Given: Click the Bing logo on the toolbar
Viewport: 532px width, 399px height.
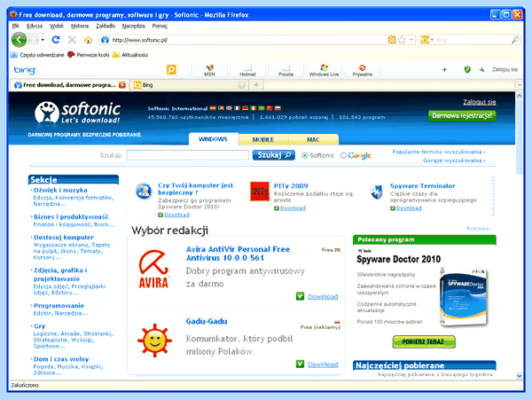Looking at the screenshot, I should click(x=25, y=70).
